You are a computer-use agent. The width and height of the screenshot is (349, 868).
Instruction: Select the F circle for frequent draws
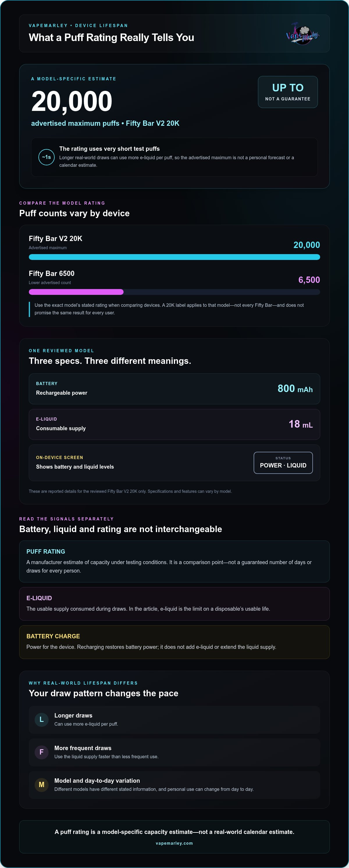pos(42,752)
